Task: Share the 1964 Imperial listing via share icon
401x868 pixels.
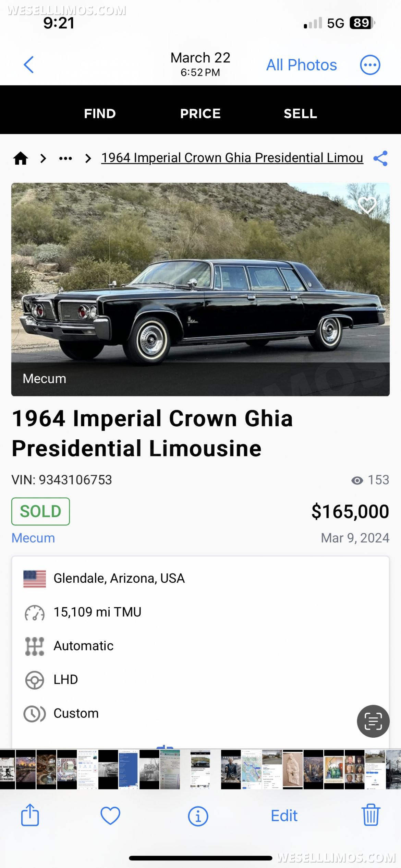Action: tap(381, 158)
